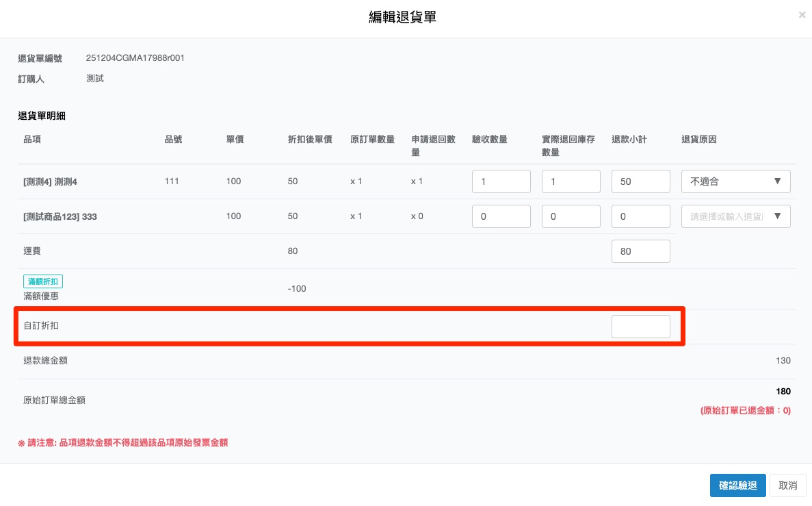Click the 退款小計 field for 測試商品123
Image resolution: width=812 pixels, height=506 pixels.
(640, 216)
